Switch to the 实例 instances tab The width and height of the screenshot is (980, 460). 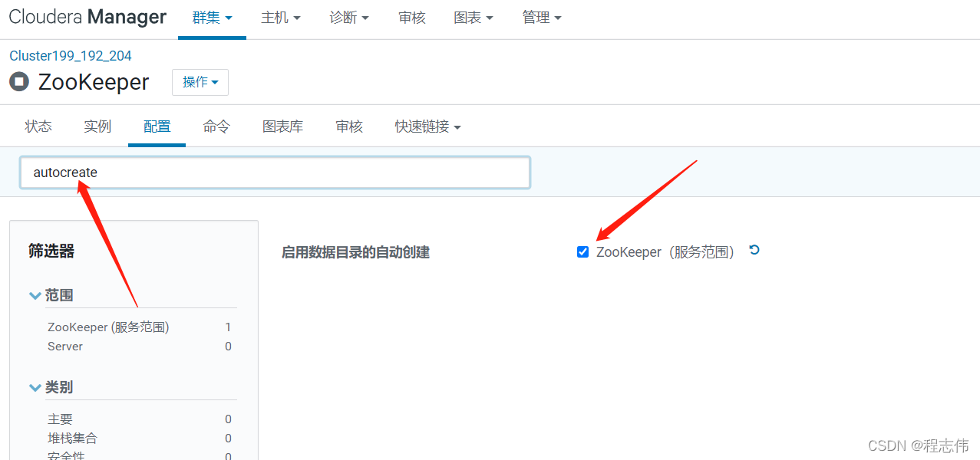click(x=97, y=126)
